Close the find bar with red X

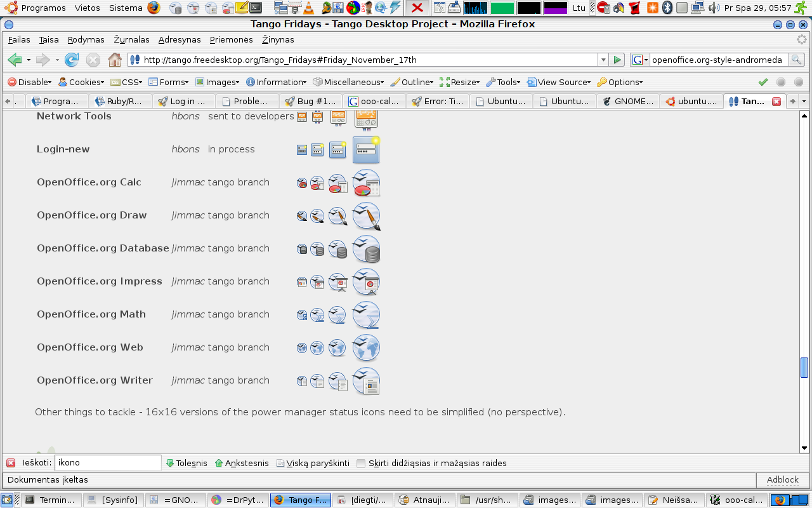(11, 463)
